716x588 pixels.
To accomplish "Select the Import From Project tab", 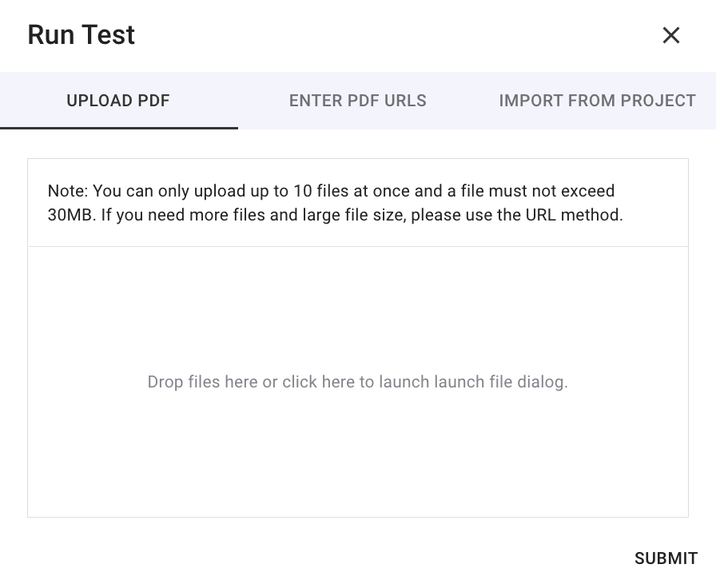I will pyautogui.click(x=597, y=101).
